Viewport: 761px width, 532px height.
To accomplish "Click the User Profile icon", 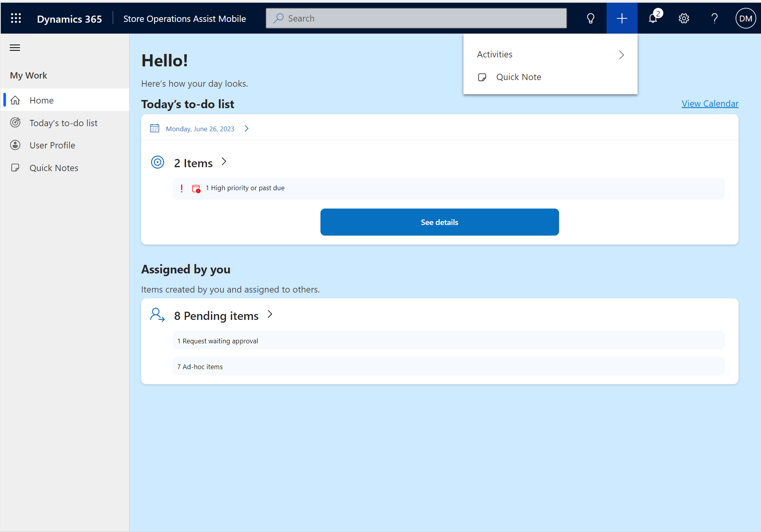I will (16, 145).
